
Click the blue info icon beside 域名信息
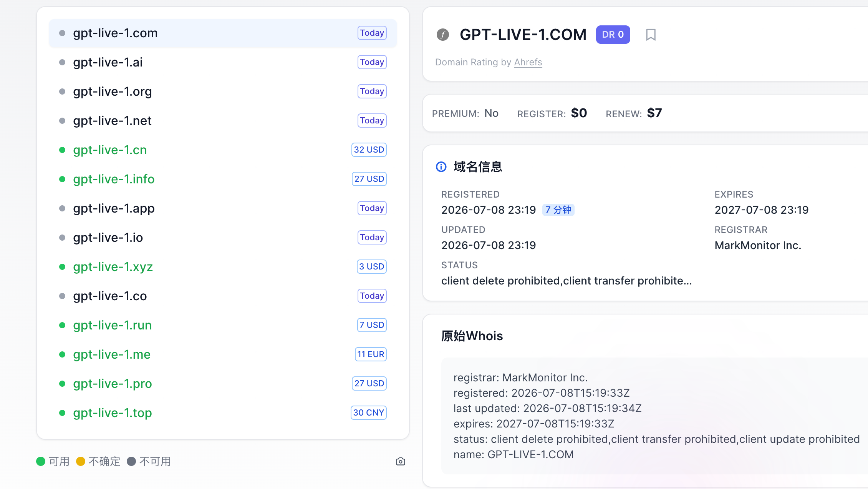441,167
